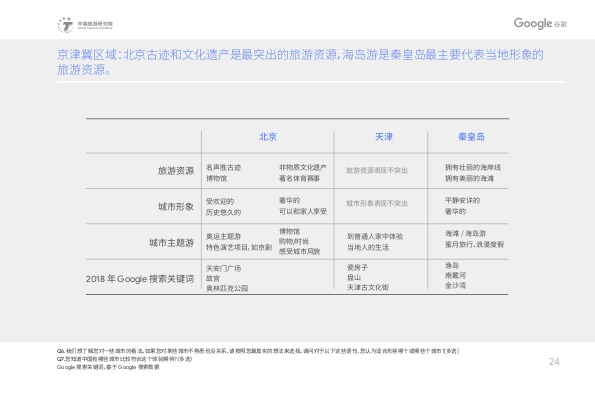Image resolution: width=595 pixels, height=396 pixels.
Task: Select the footnote Google 搜索关键词, 基于 Google 搜索数据
Action: tap(108, 367)
